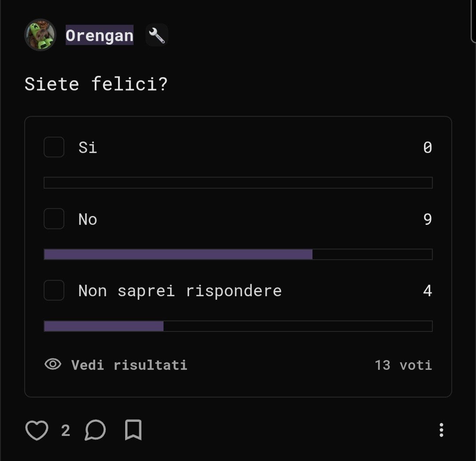Viewport: 476px width, 461px height.
Task: Tick the "Non saprei rispondere" checkbox
Action: pyautogui.click(x=54, y=290)
